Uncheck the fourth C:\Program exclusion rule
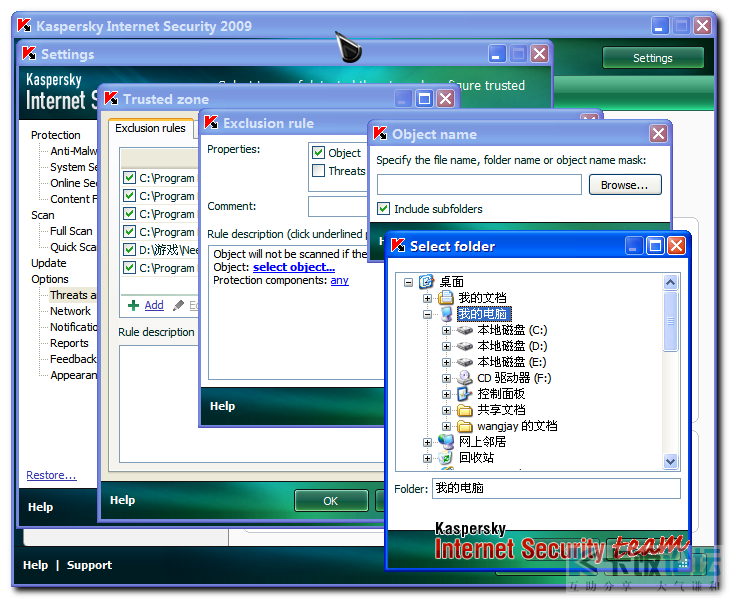The width and height of the screenshot is (729, 599). point(129,232)
